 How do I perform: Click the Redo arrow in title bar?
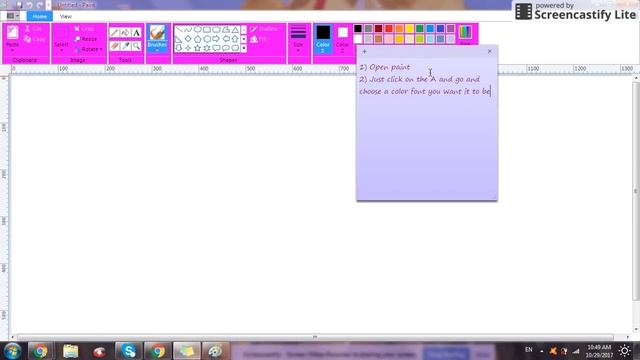coord(40,5)
